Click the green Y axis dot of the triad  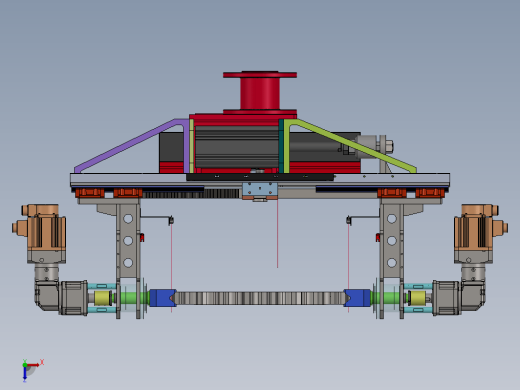click(25, 365)
